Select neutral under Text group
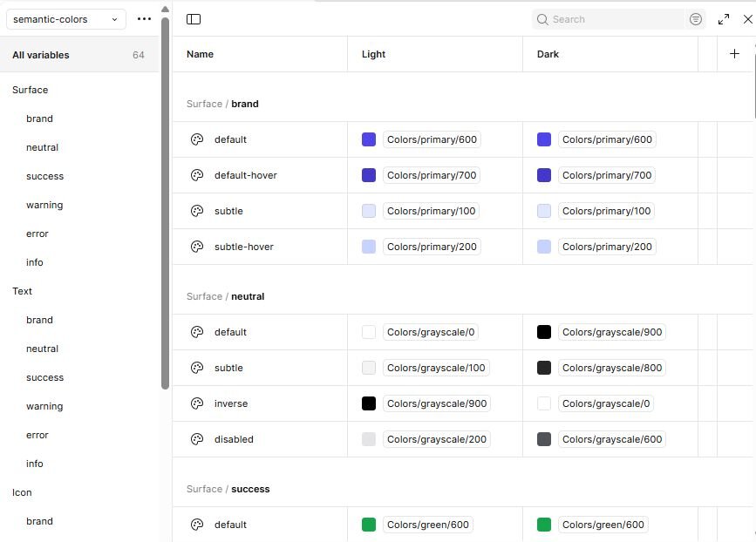This screenshot has width=756, height=542. [42, 349]
